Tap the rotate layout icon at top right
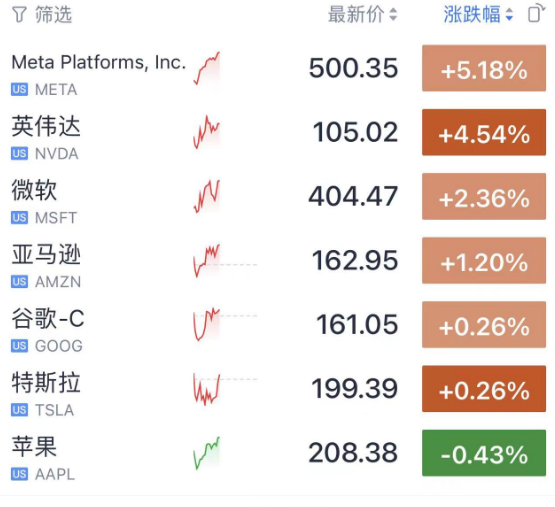Screen dimensions: 555x507 [x=536, y=13]
